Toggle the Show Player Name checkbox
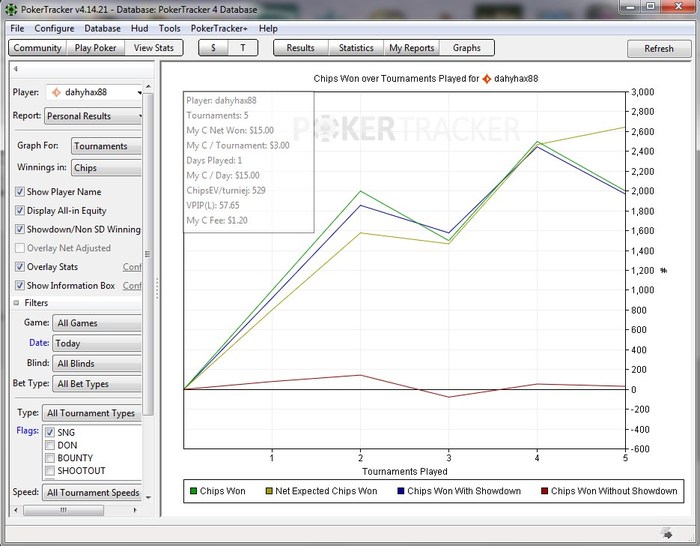The image size is (700, 546). pos(20,192)
